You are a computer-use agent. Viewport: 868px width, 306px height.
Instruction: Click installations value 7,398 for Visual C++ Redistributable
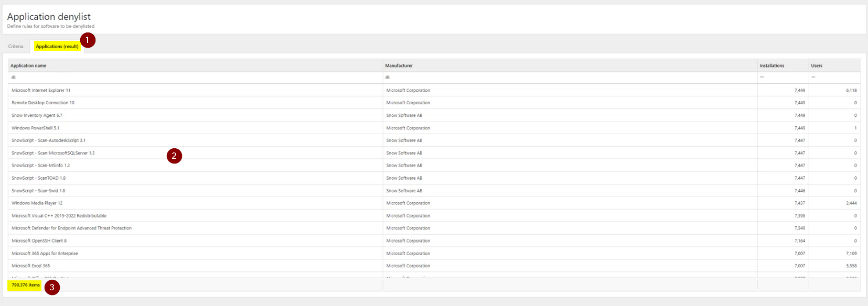point(800,216)
